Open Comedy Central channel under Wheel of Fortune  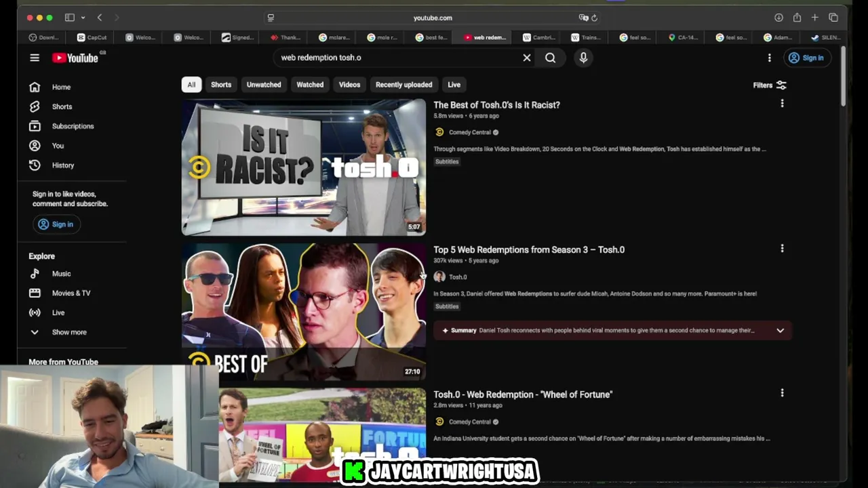pyautogui.click(x=469, y=422)
